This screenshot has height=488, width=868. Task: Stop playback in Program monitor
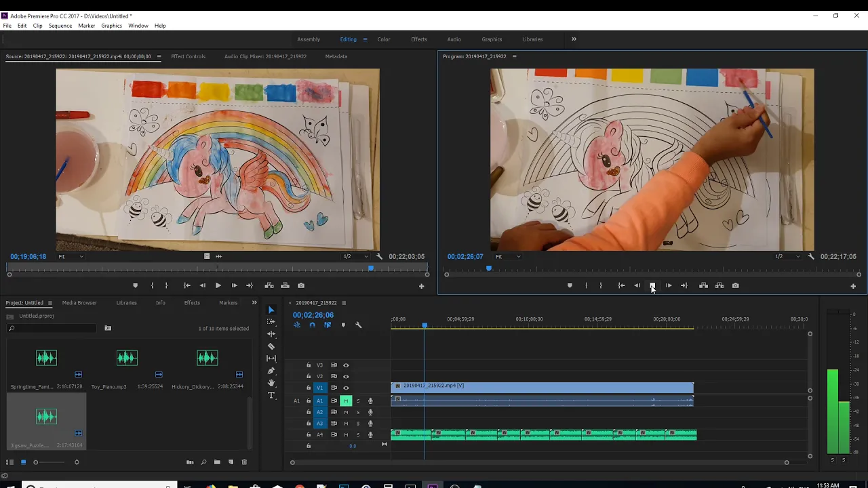point(652,285)
